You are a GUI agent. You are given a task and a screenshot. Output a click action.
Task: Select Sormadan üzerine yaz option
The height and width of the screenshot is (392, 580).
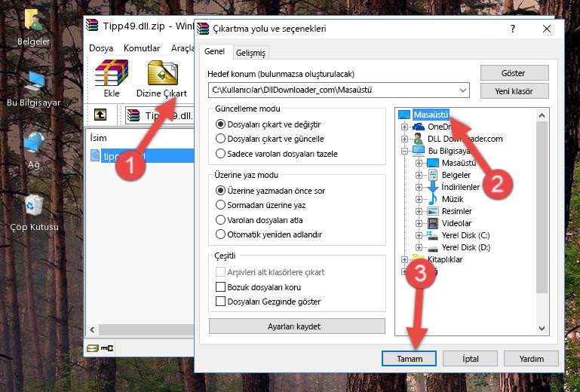pyautogui.click(x=261, y=205)
